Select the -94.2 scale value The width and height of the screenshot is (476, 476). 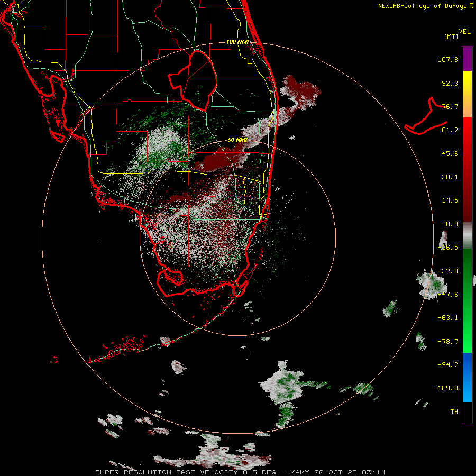[448, 364]
